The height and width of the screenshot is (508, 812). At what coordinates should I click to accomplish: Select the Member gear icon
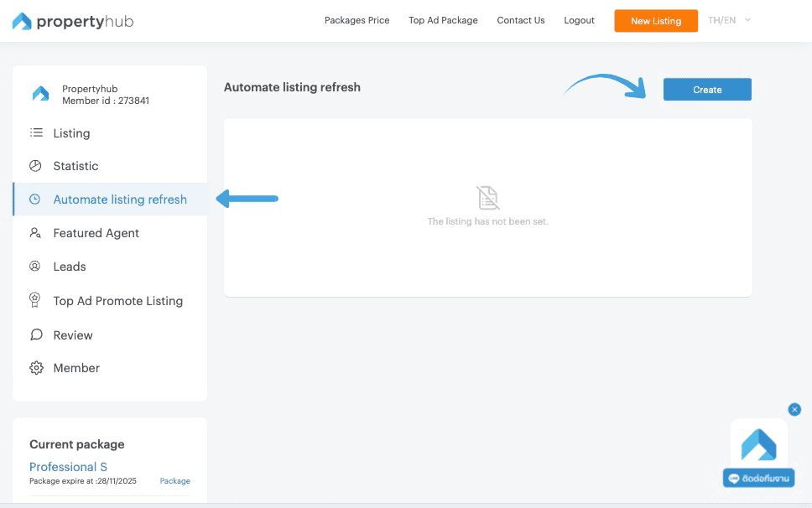(34, 367)
